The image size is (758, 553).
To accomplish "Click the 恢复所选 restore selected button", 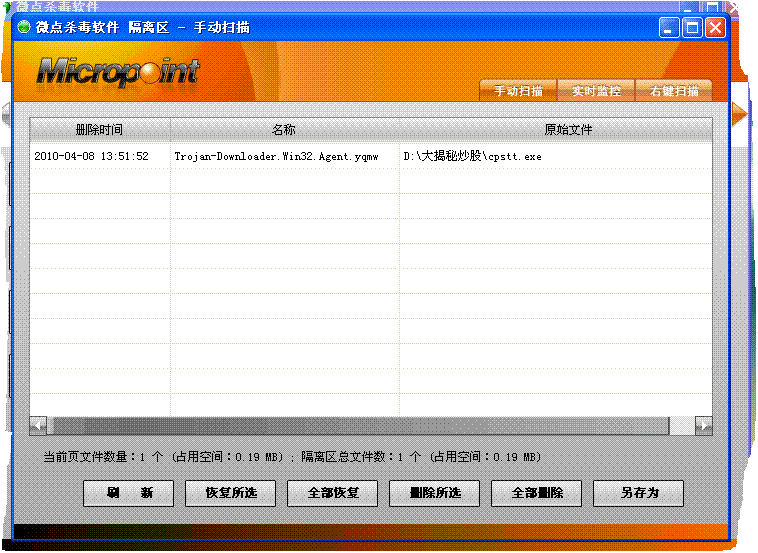I will (x=231, y=493).
